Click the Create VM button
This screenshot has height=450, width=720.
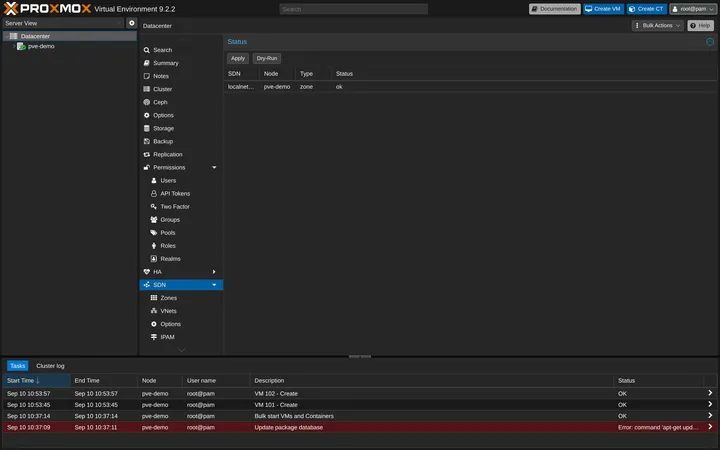(603, 9)
